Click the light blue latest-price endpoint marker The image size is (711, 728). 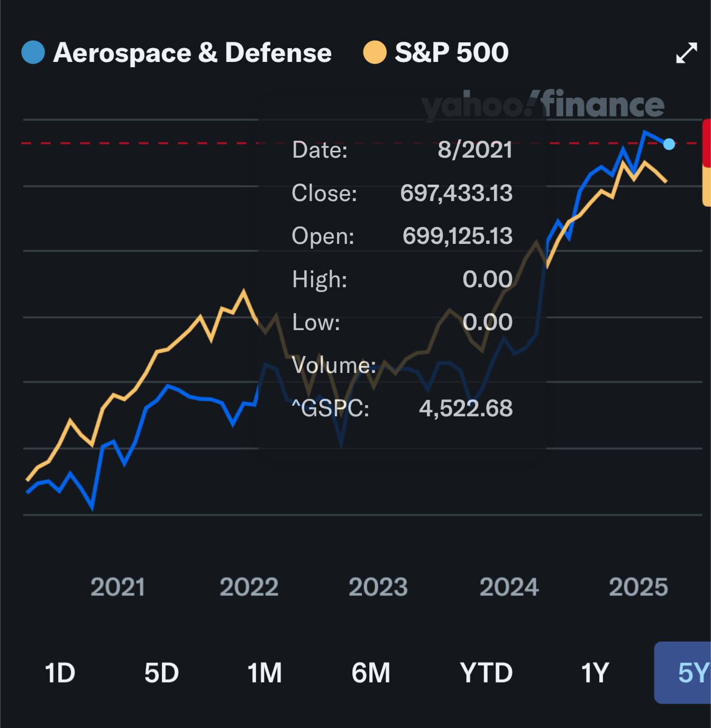tap(669, 144)
